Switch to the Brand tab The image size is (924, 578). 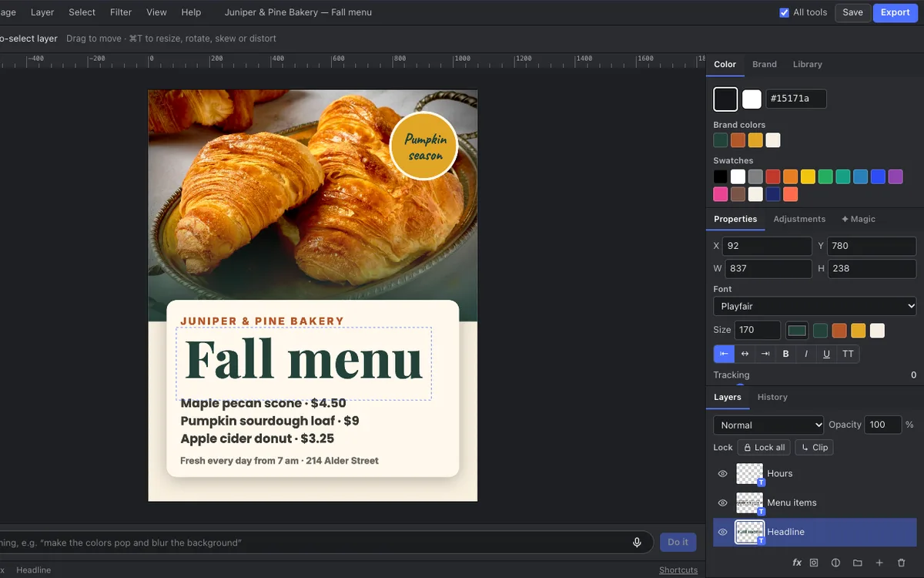(x=765, y=64)
